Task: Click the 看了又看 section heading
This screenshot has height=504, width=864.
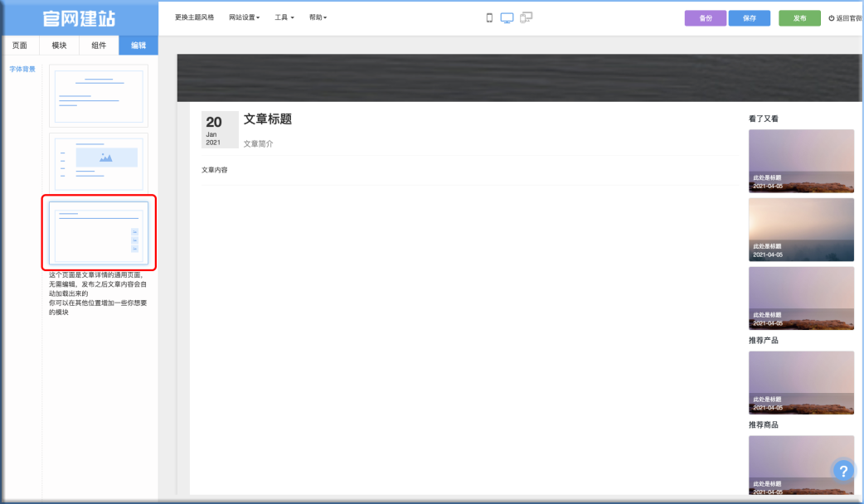Action: click(x=763, y=119)
